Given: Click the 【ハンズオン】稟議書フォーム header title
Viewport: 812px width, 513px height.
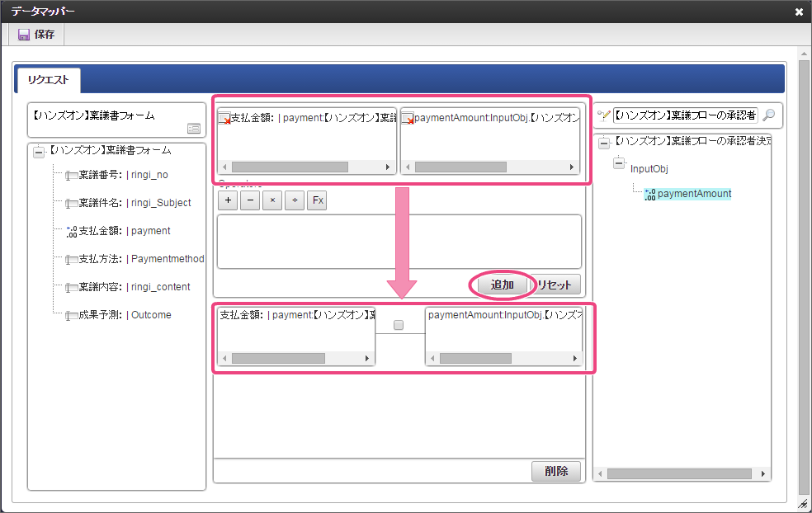Looking at the screenshot, I should (94, 115).
